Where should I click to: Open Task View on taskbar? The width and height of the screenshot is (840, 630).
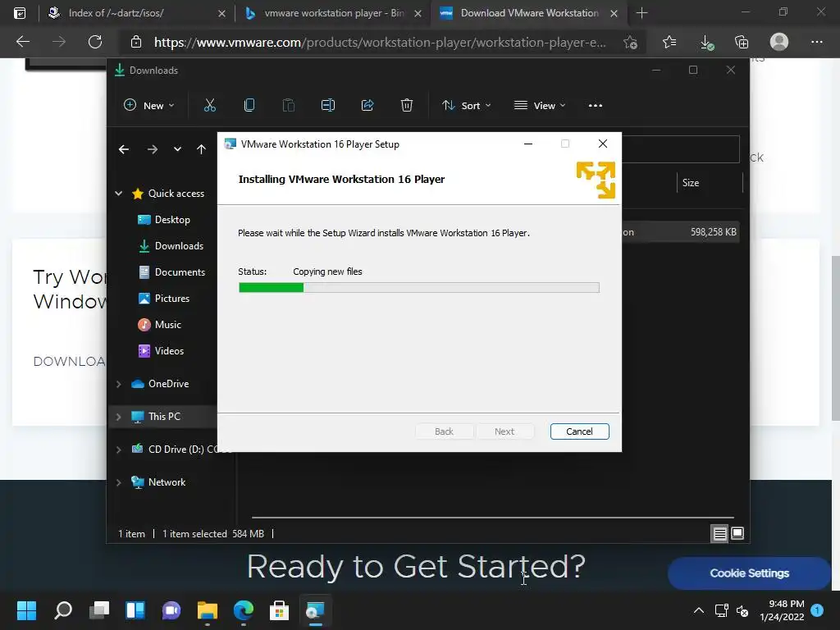99,610
